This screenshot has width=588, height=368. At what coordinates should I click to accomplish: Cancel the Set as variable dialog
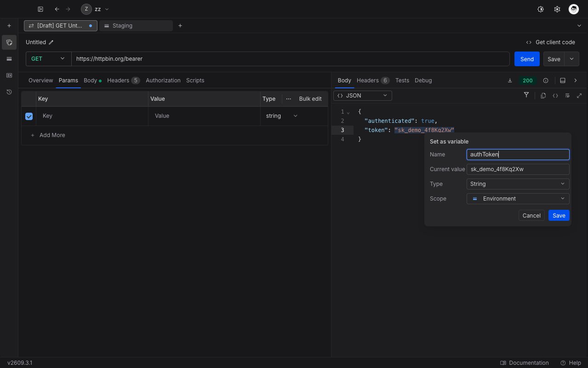[531, 216]
